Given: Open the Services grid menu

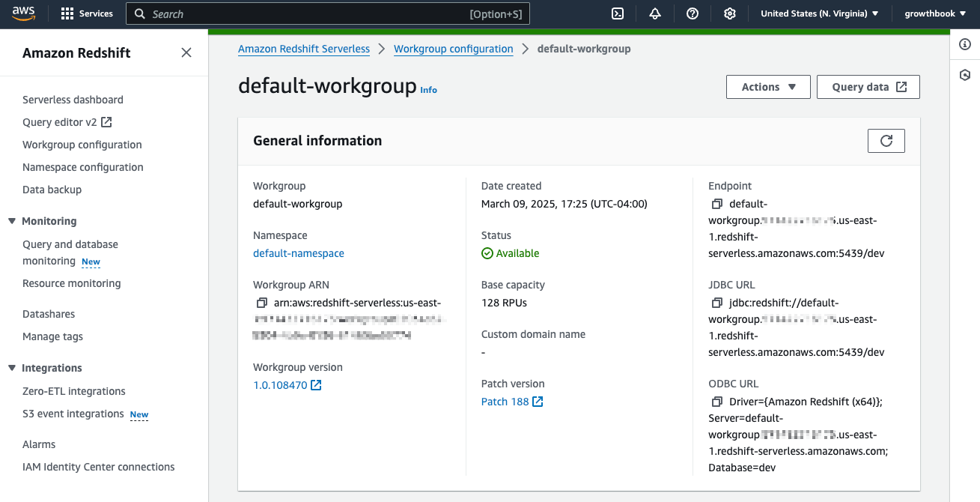Looking at the screenshot, I should (87, 13).
